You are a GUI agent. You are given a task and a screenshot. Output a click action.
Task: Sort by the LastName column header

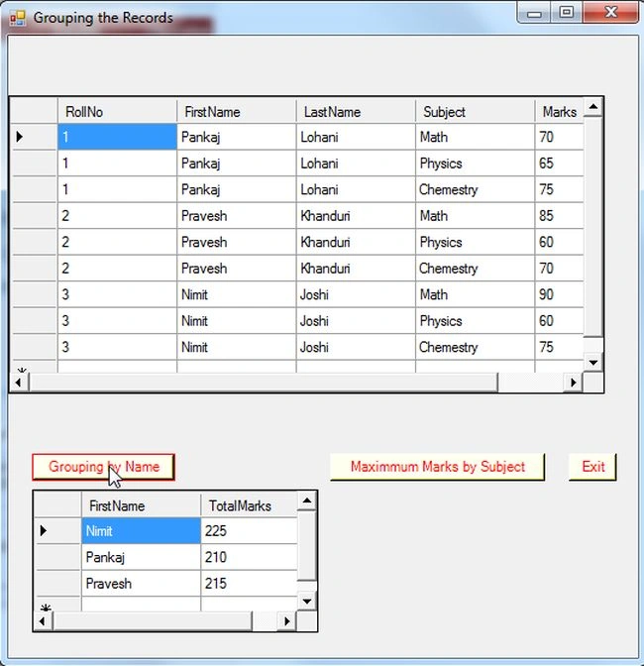point(356,112)
